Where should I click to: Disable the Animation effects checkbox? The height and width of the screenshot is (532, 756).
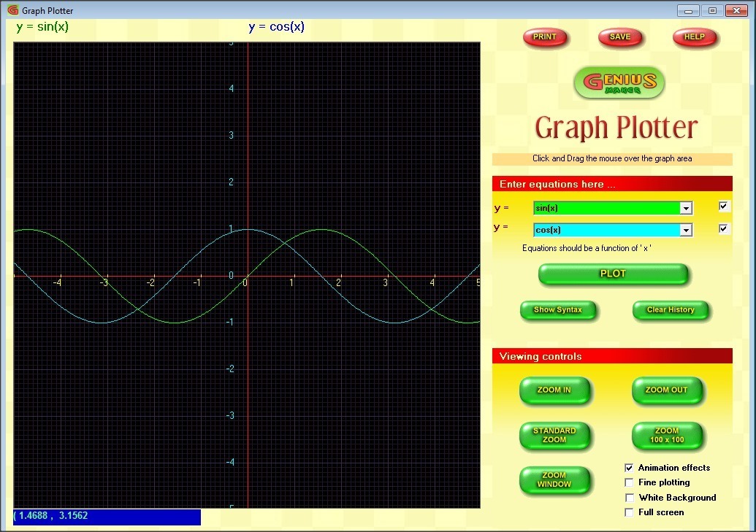tap(629, 468)
